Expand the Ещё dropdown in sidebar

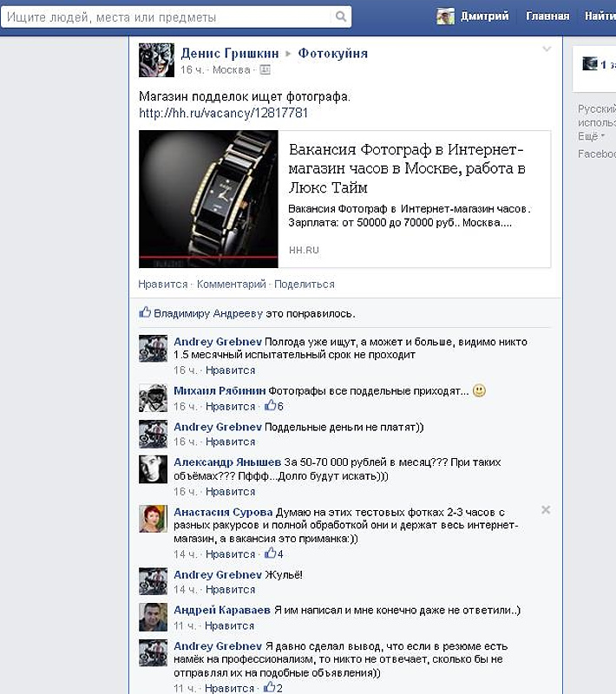591,136
